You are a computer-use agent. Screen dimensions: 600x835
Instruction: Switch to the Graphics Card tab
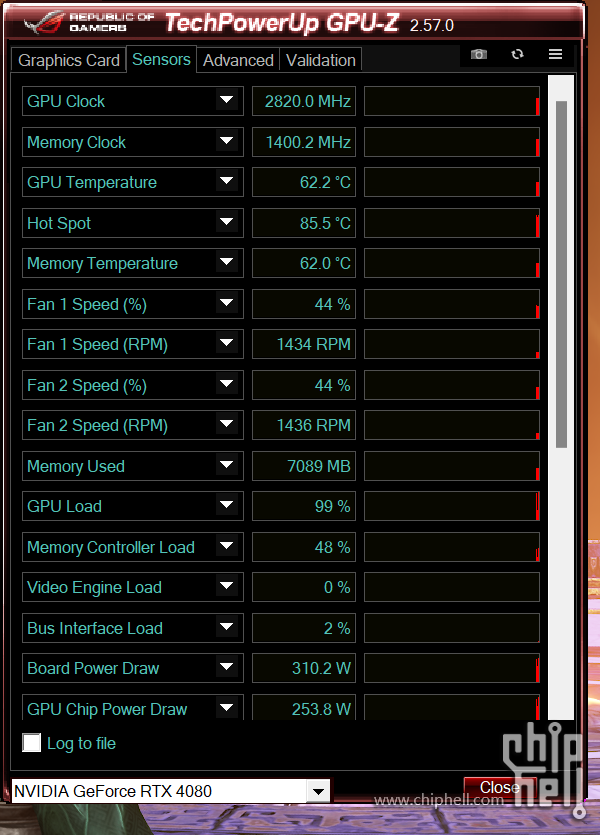pos(69,60)
